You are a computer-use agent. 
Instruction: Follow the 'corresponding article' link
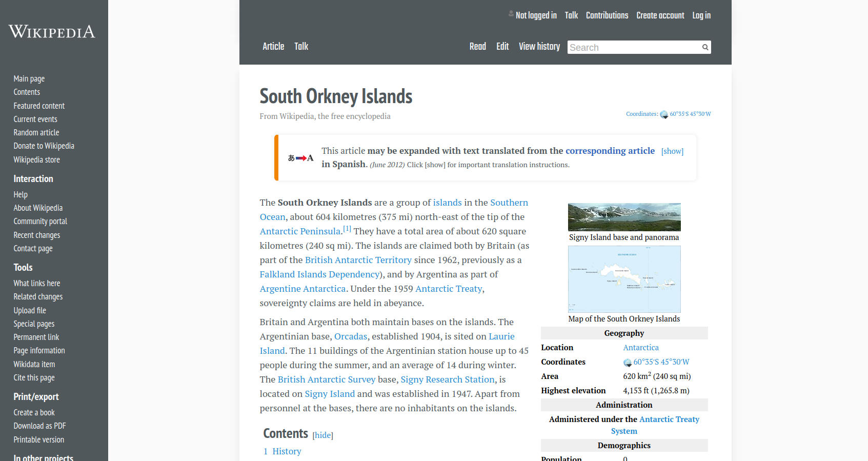click(x=610, y=151)
